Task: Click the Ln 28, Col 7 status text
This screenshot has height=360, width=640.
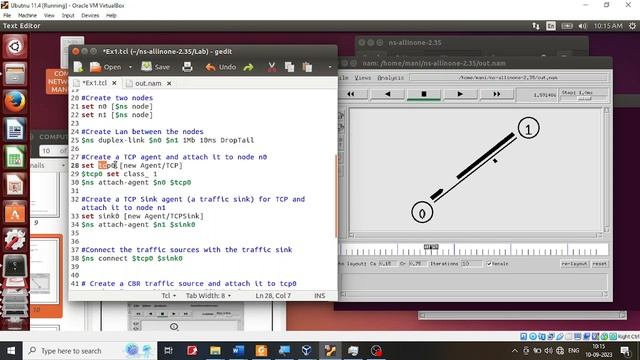Action: [x=273, y=296]
